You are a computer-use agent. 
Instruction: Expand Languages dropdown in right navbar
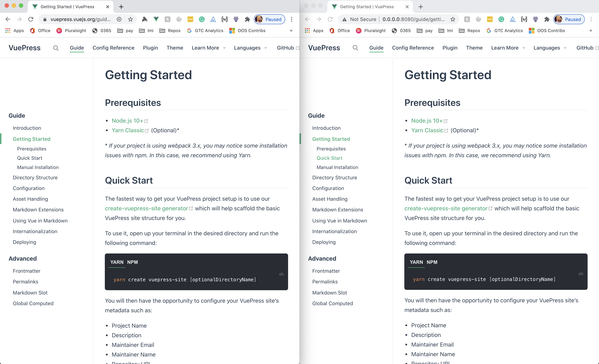(550, 48)
